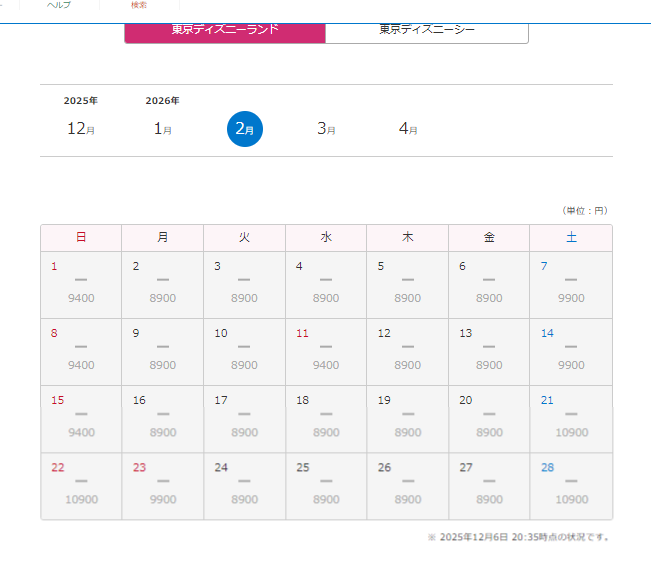
Task: Click the 火 Tuesday column header
Action: [x=244, y=237]
